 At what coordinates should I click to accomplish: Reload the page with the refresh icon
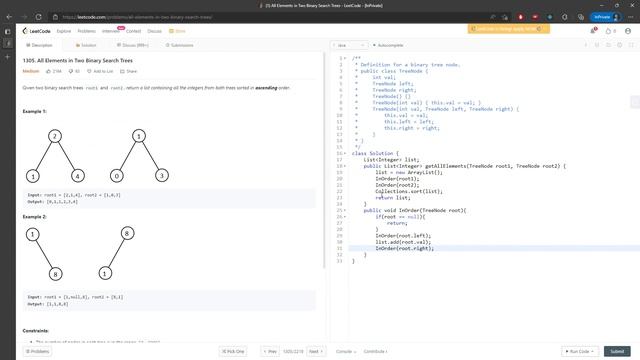(x=38, y=17)
